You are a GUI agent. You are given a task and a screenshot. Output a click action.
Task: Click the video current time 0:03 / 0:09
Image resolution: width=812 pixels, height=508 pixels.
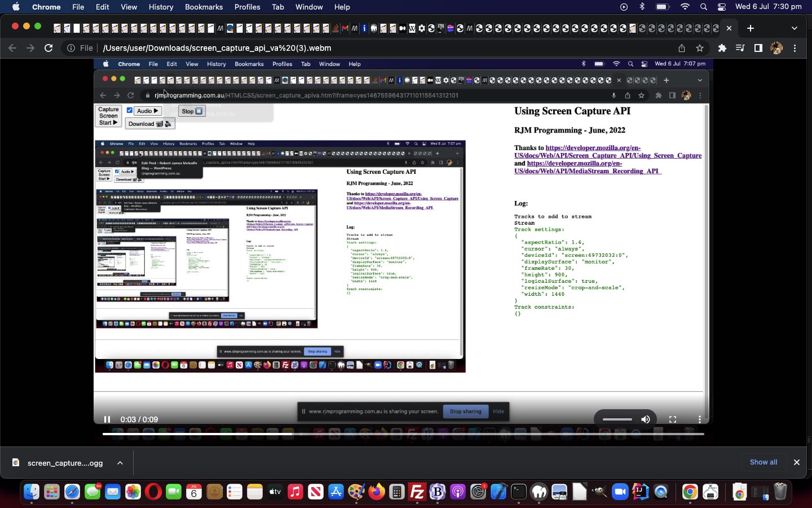click(x=139, y=419)
